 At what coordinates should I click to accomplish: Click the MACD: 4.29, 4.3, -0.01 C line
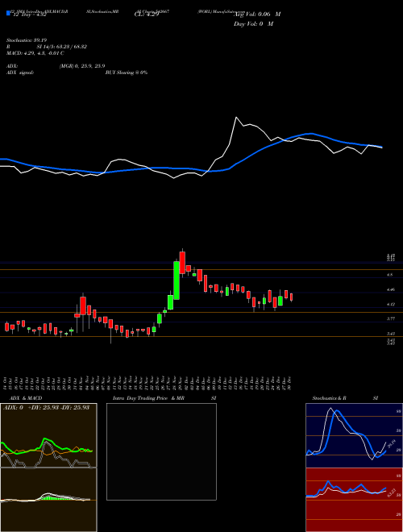click(35, 53)
